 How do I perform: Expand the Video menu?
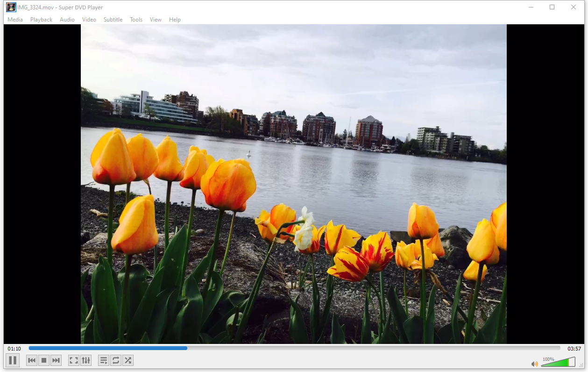(x=89, y=20)
